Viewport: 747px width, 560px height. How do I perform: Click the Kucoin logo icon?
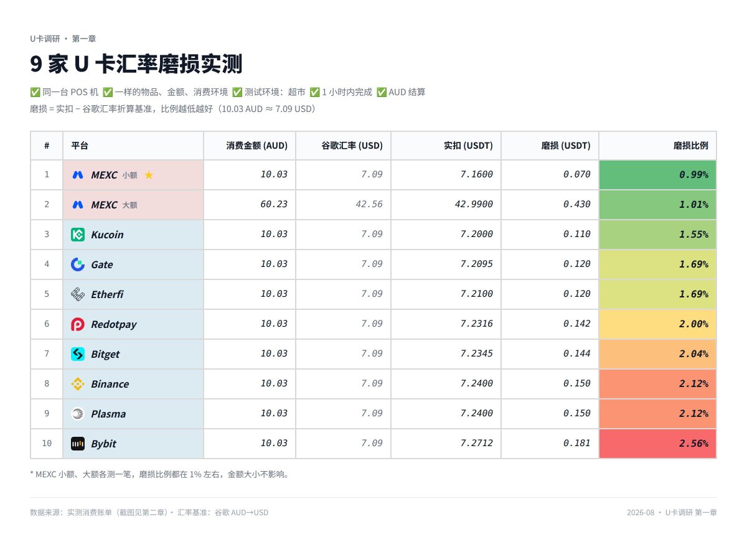78,235
